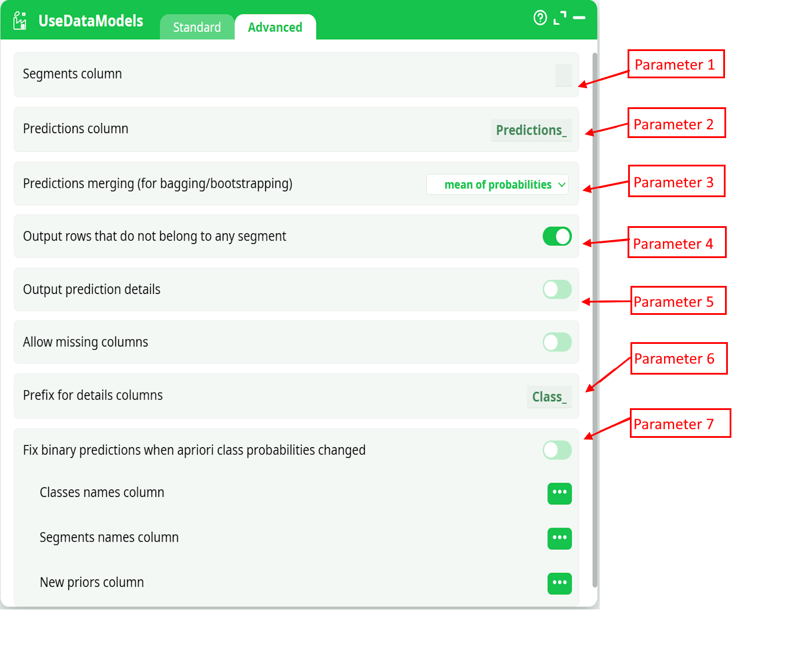Click the UseDataModels node icon
This screenshot has width=812, height=646.
coord(20,21)
